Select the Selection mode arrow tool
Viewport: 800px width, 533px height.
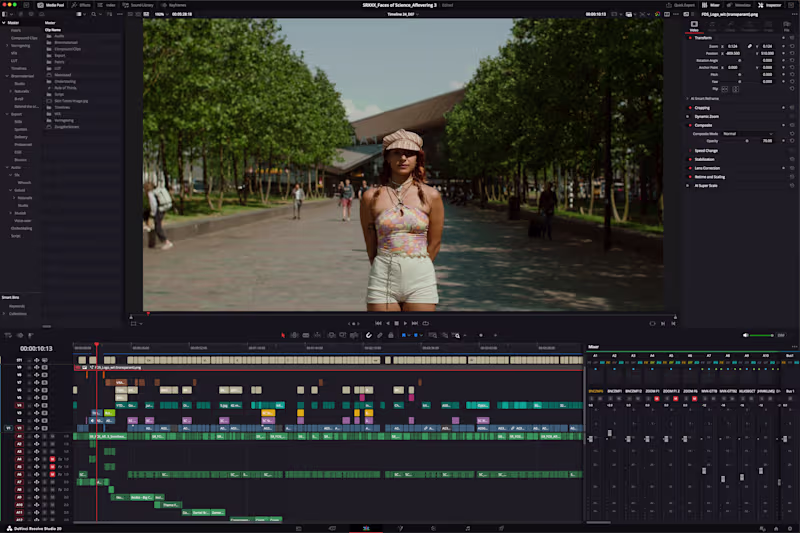tap(283, 336)
